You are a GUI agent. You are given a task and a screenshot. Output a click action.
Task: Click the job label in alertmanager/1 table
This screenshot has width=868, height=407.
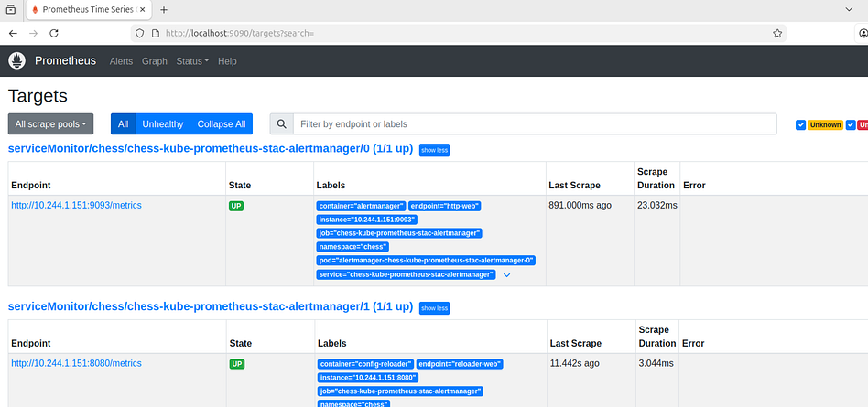pos(400,391)
